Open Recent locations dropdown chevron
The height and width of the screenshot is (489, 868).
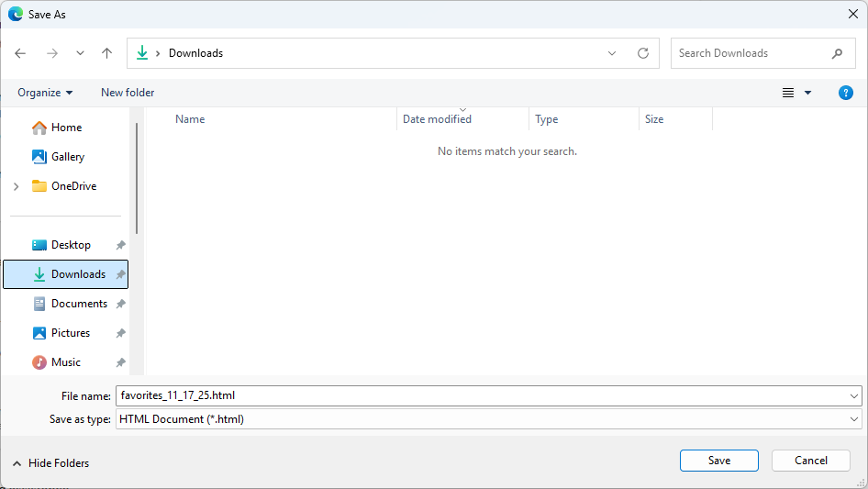[80, 53]
